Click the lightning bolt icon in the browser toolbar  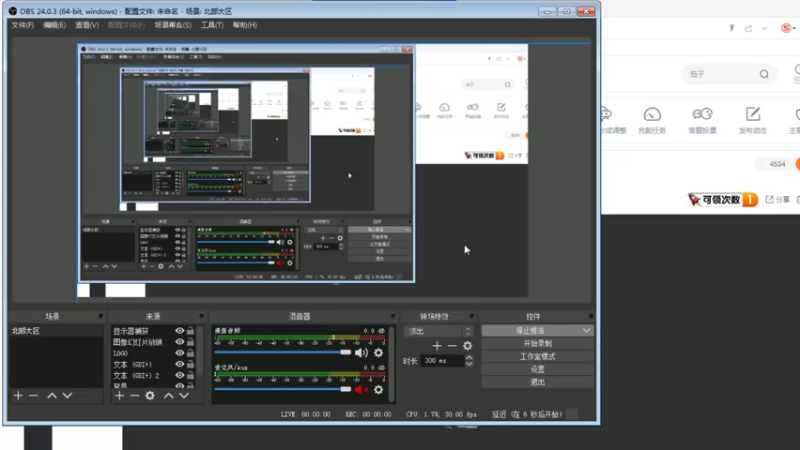732,28
